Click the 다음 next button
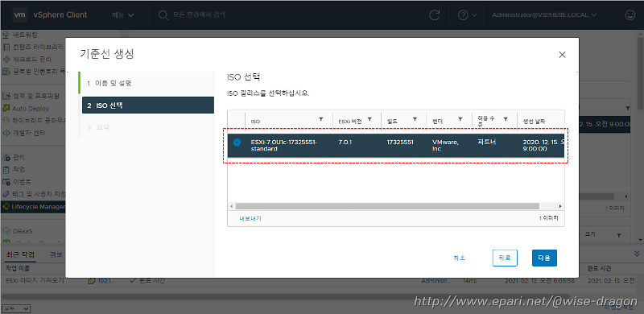The image size is (644, 314). click(x=544, y=258)
